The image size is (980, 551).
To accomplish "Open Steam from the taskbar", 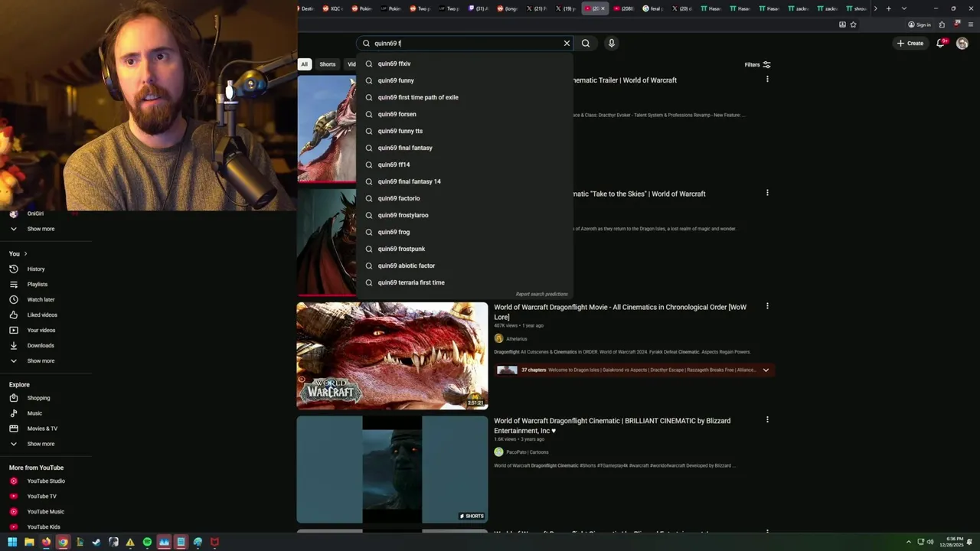I will [x=96, y=542].
